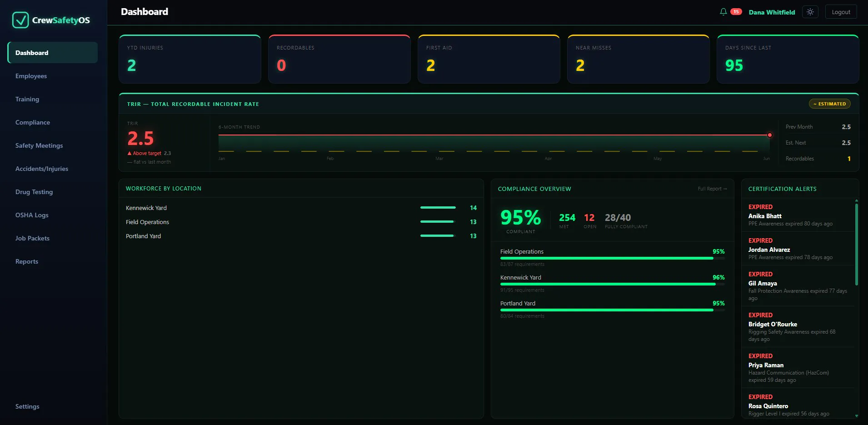This screenshot has height=425, width=868.
Task: Click the Estimated badge on TRIR panel
Action: click(829, 104)
